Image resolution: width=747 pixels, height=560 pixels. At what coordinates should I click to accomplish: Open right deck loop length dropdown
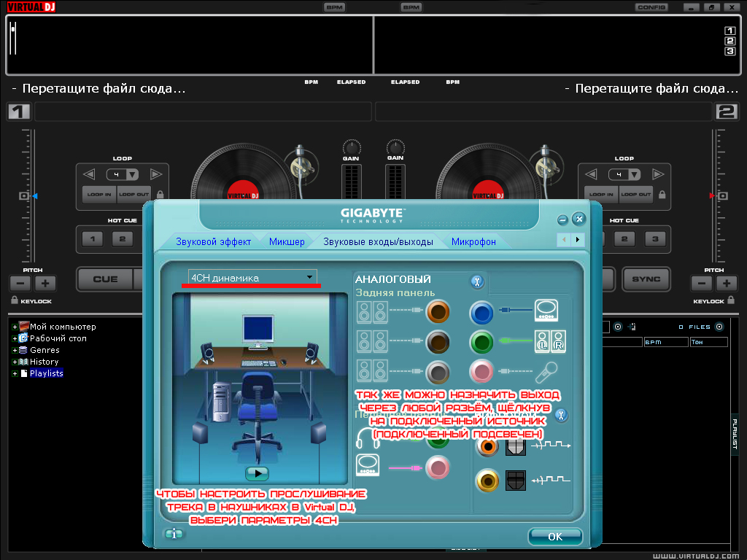point(635,175)
